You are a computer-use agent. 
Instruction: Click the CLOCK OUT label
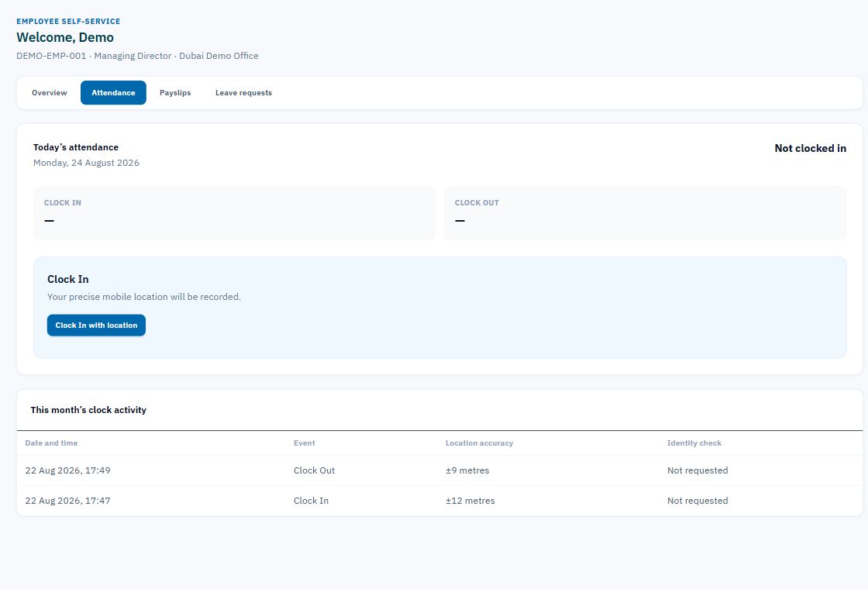click(477, 202)
